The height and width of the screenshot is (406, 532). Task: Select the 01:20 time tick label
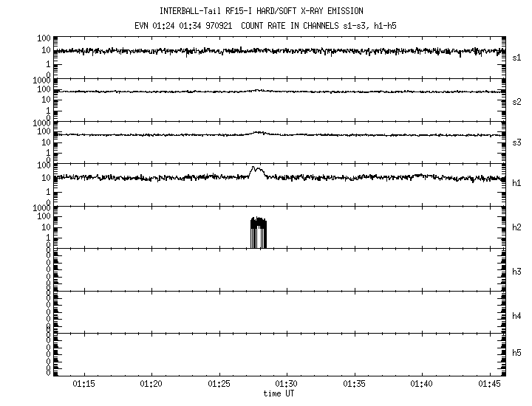pyautogui.click(x=151, y=385)
